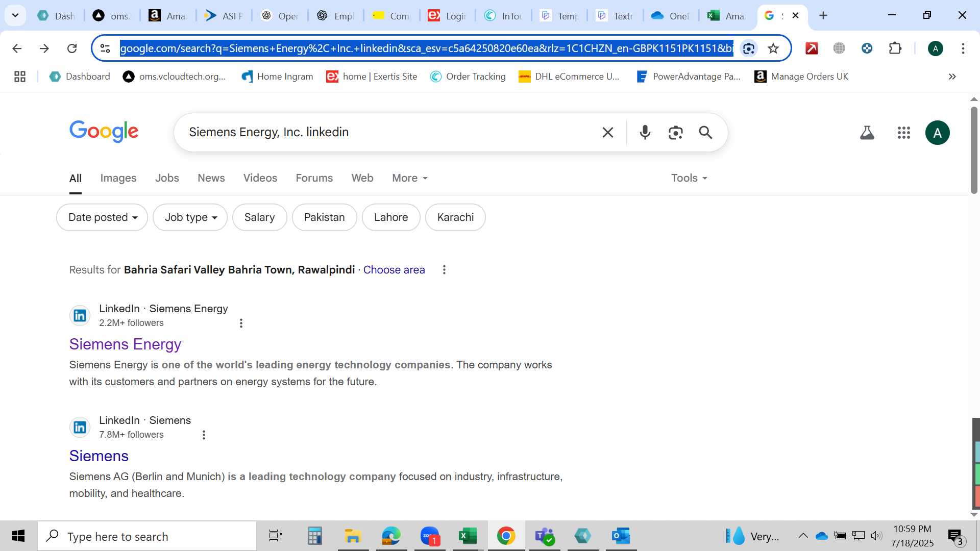
Task: Open the red arrow extension icon
Action: coord(812,48)
